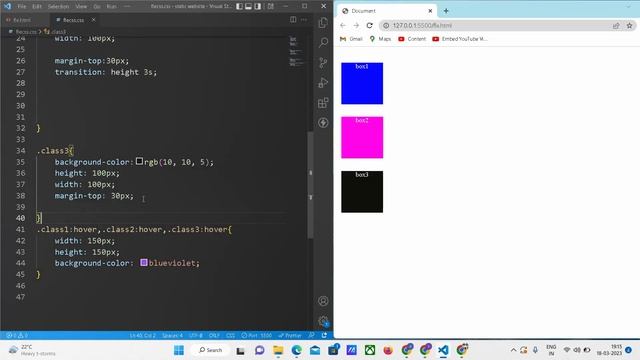Open the Go menu

97,7
